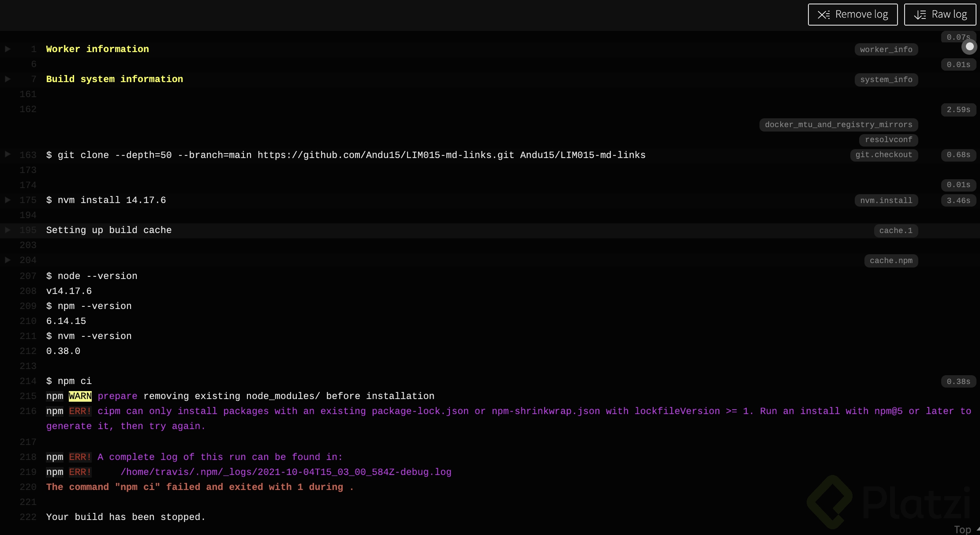The width and height of the screenshot is (980, 535).
Task: Click line number 216 in the log
Action: (28, 411)
